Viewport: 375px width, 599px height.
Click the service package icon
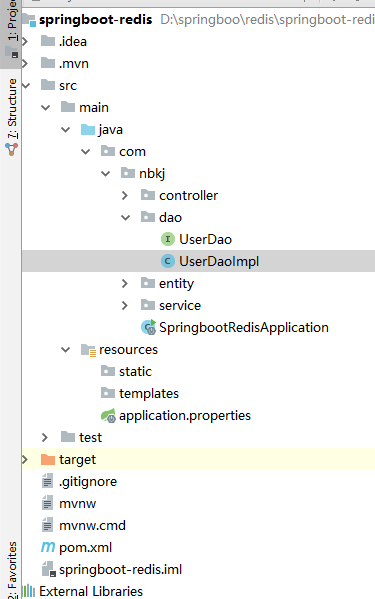148,305
